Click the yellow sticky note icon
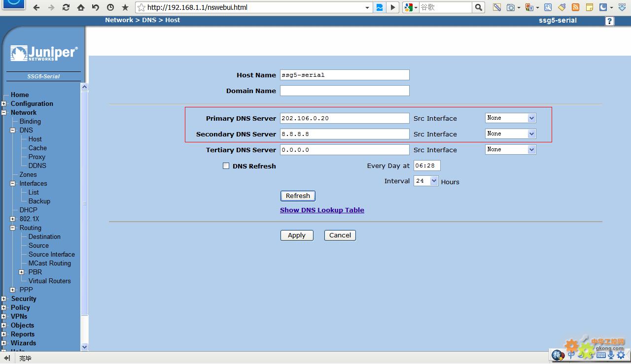 (589, 7)
